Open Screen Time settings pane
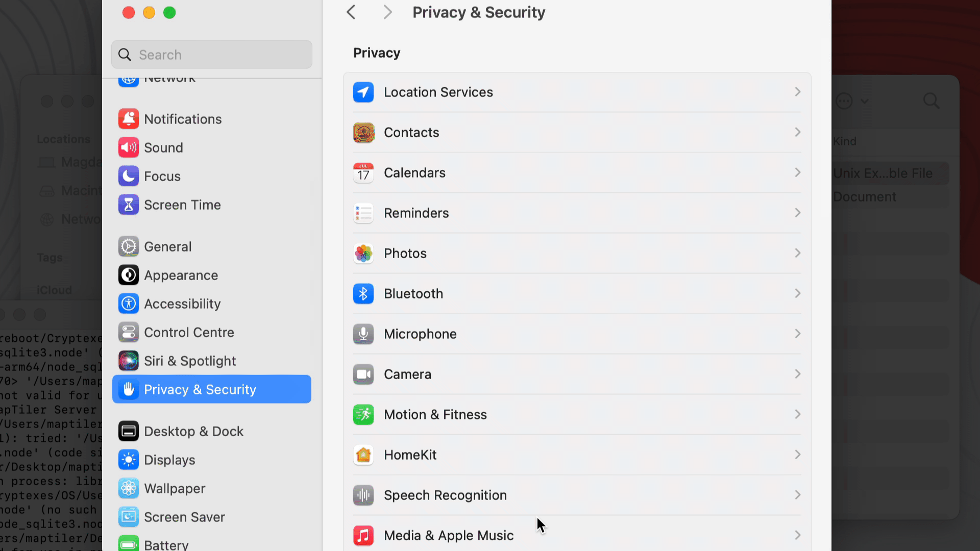980x551 pixels. [x=182, y=205]
